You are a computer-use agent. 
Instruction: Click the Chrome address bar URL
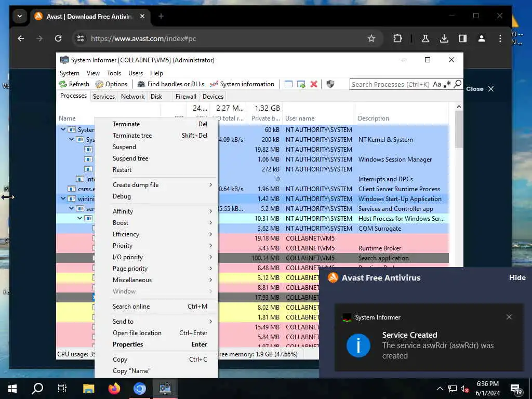pyautogui.click(x=143, y=38)
